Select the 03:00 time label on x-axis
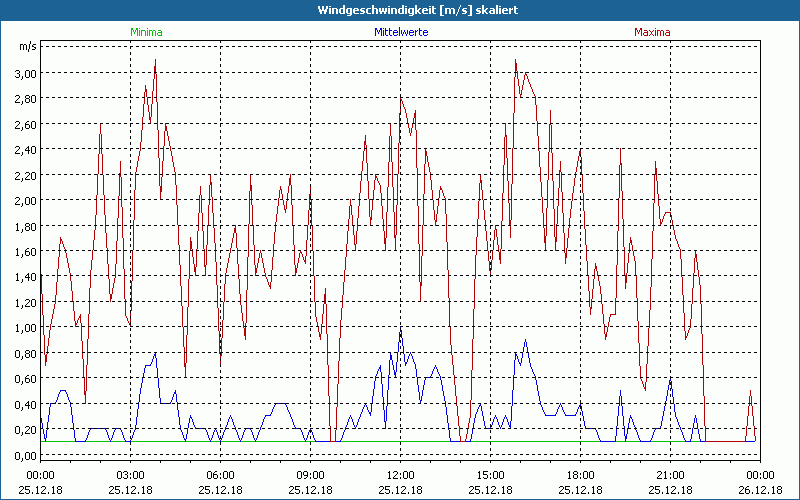 point(131,475)
